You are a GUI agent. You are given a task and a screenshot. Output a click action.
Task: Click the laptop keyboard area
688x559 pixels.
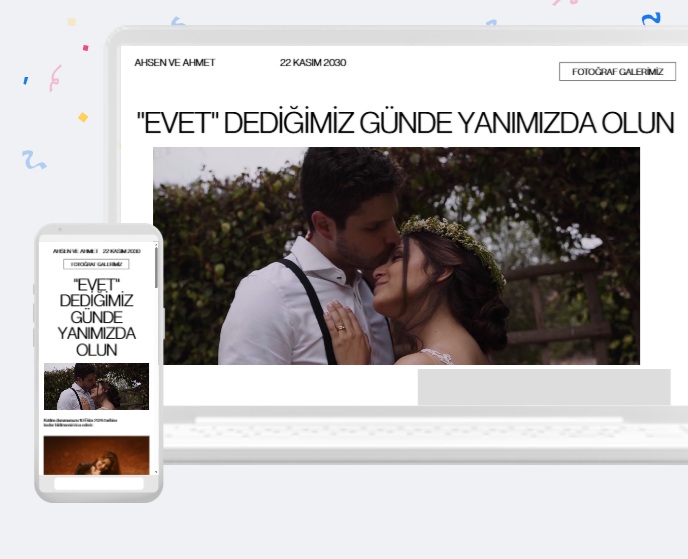[x=420, y=432]
